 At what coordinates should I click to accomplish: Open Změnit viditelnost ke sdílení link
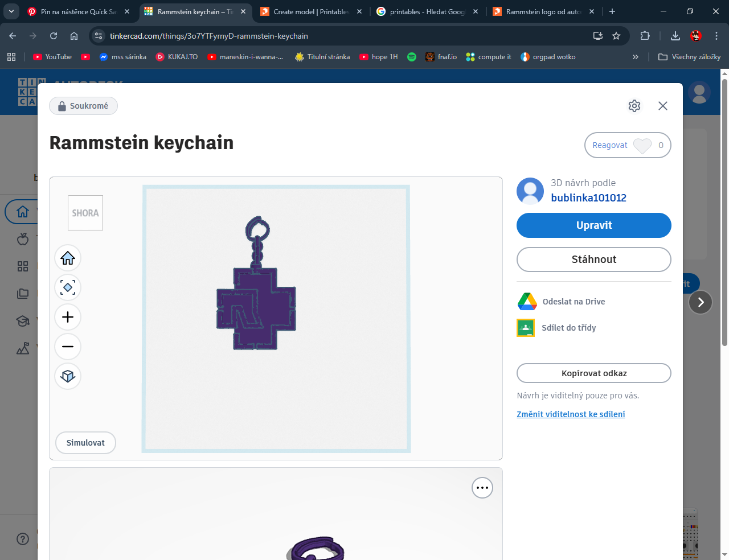(571, 414)
